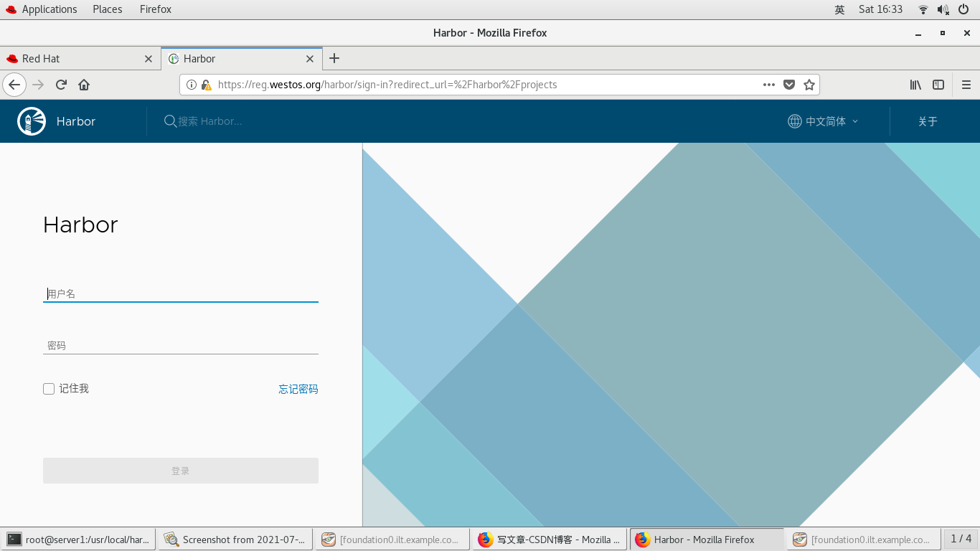Click the padlock warning icon in URL bar
Screen dimensions: 980x551
[x=207, y=85]
